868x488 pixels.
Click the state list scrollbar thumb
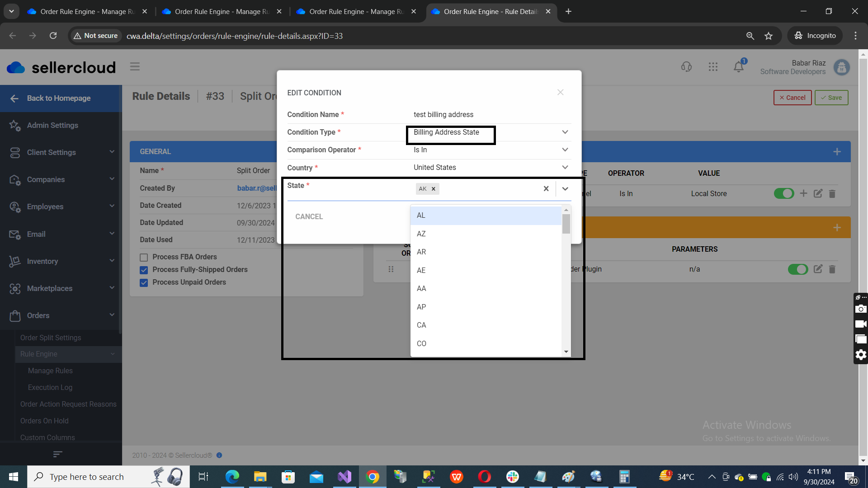click(x=566, y=224)
